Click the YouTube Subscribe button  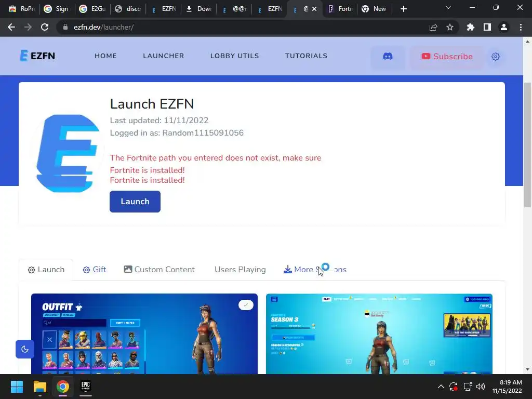pyautogui.click(x=447, y=56)
